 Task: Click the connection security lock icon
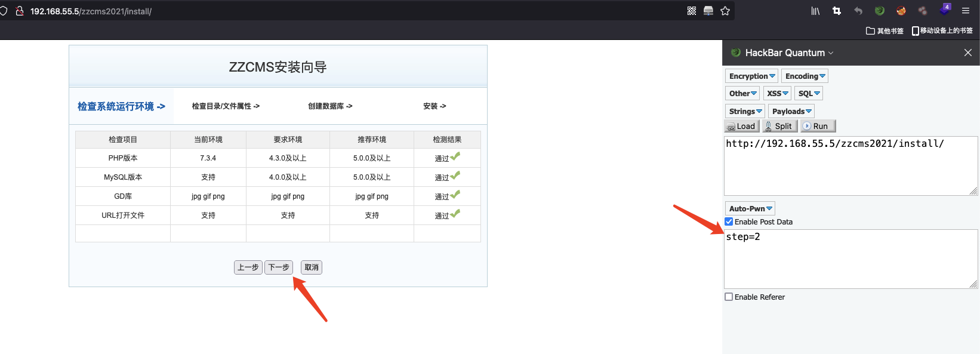(x=19, y=11)
